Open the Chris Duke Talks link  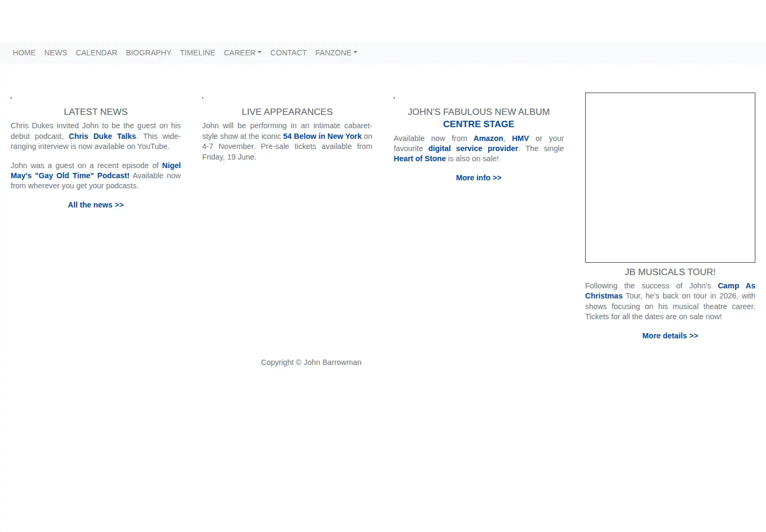[x=102, y=136]
